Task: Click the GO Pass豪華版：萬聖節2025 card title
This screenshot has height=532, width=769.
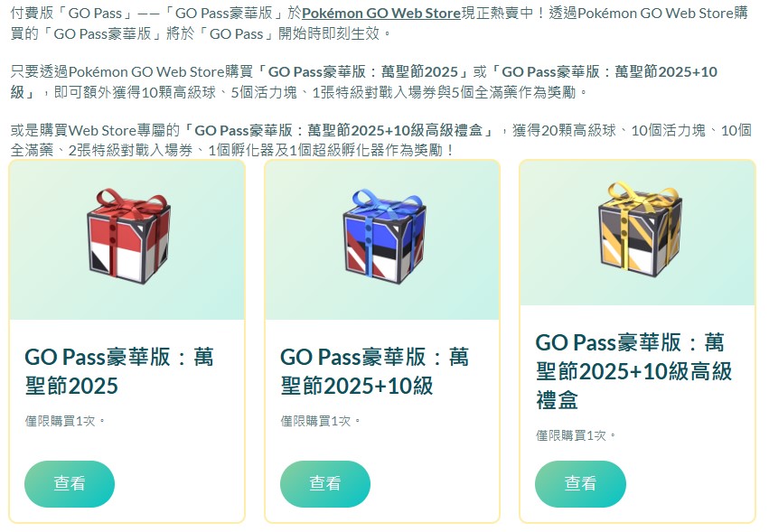Action: [x=119, y=371]
